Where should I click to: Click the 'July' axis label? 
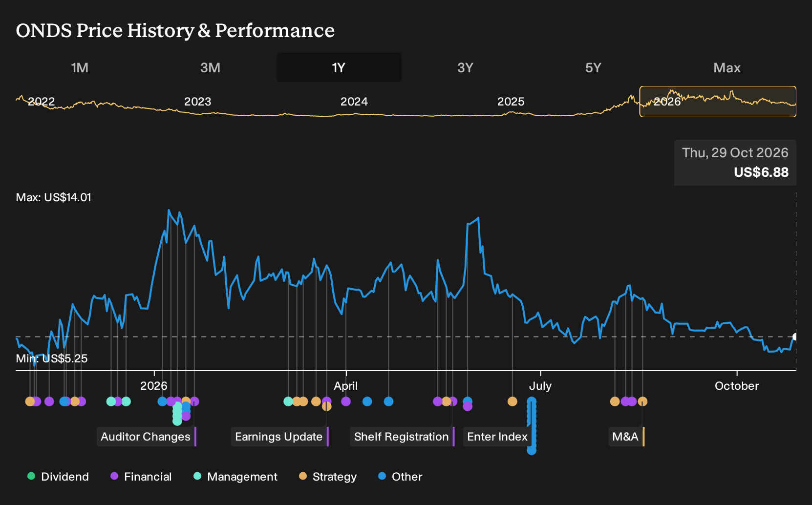click(x=540, y=386)
